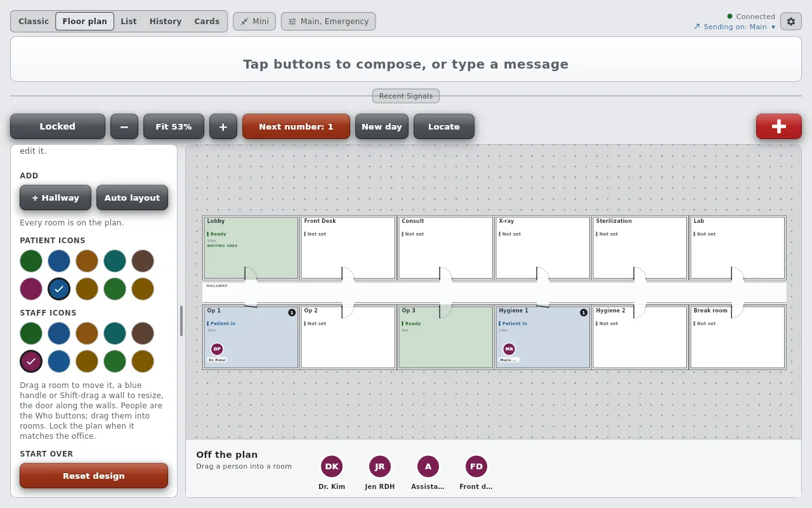Click the checked blue patient icon

tap(59, 289)
